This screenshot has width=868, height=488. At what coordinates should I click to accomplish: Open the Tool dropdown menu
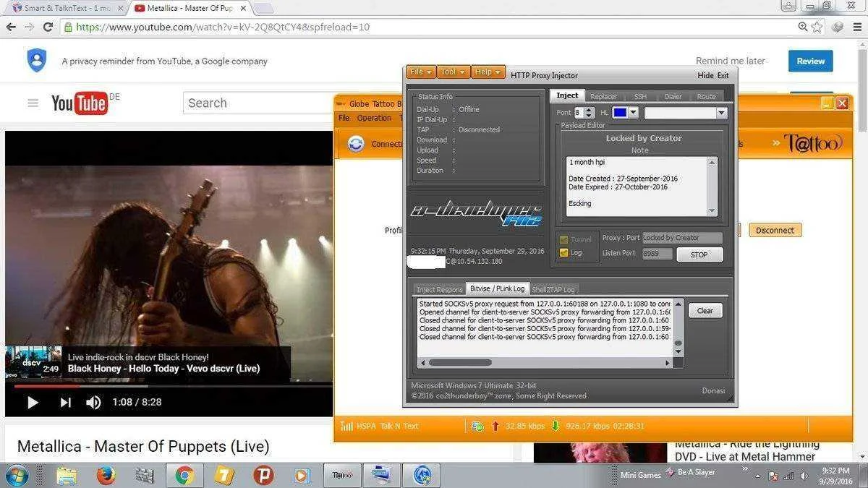pyautogui.click(x=454, y=72)
